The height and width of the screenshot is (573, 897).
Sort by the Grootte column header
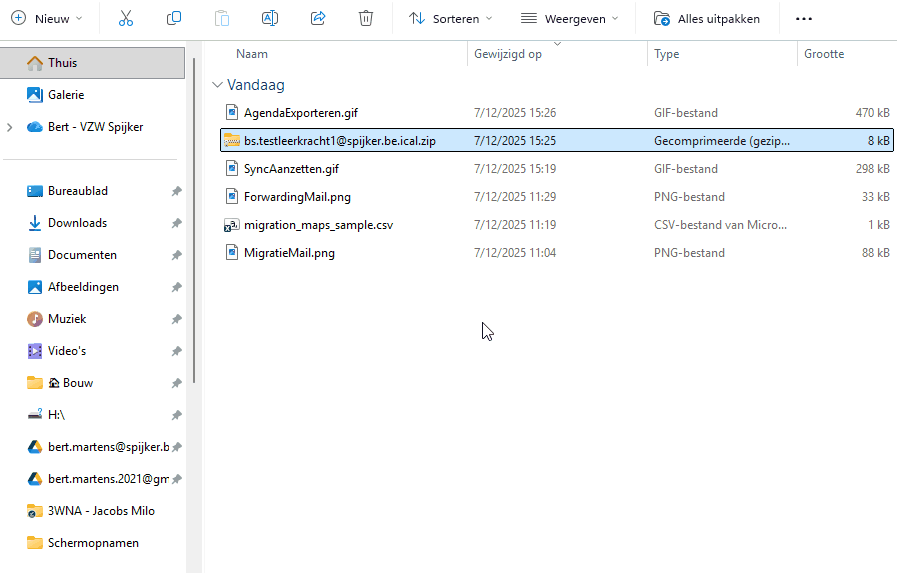(824, 54)
